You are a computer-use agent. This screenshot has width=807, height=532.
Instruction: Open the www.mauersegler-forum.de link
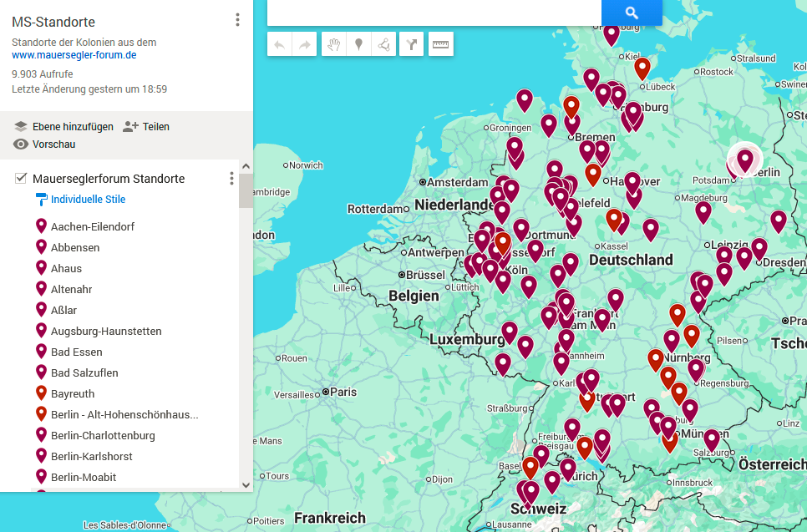[x=74, y=55]
